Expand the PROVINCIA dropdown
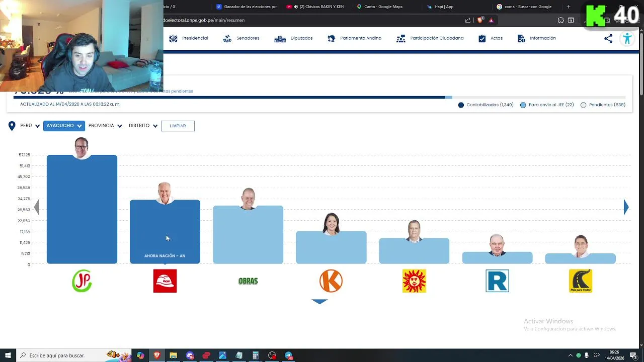 click(105, 126)
